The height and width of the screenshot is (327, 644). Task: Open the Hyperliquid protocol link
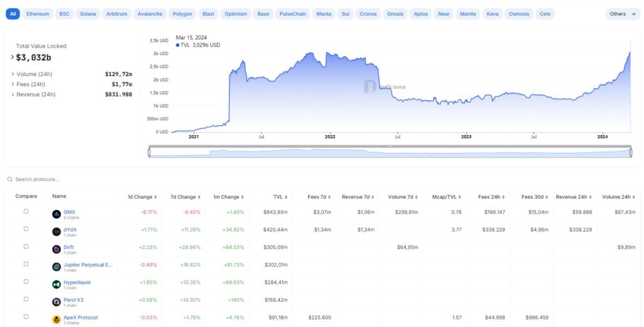tap(77, 282)
